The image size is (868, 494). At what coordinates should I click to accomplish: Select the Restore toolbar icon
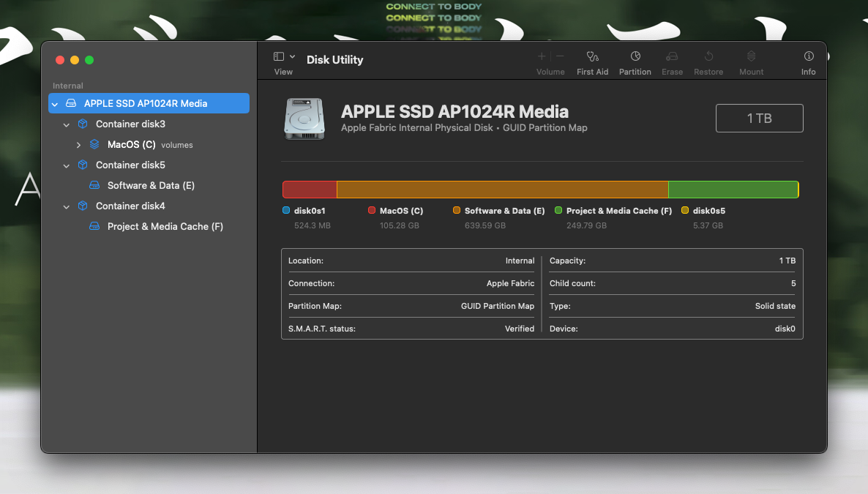(708, 61)
